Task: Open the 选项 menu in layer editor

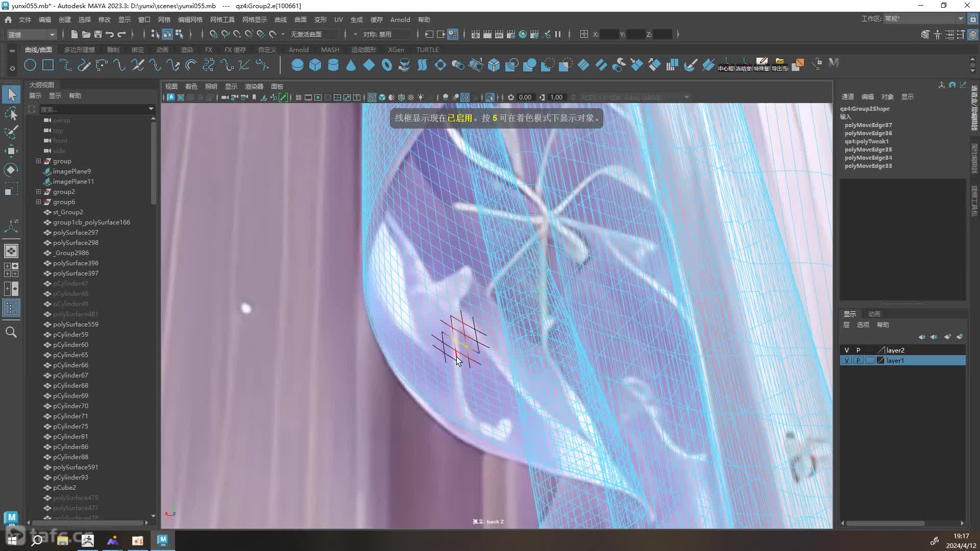Action: (863, 324)
